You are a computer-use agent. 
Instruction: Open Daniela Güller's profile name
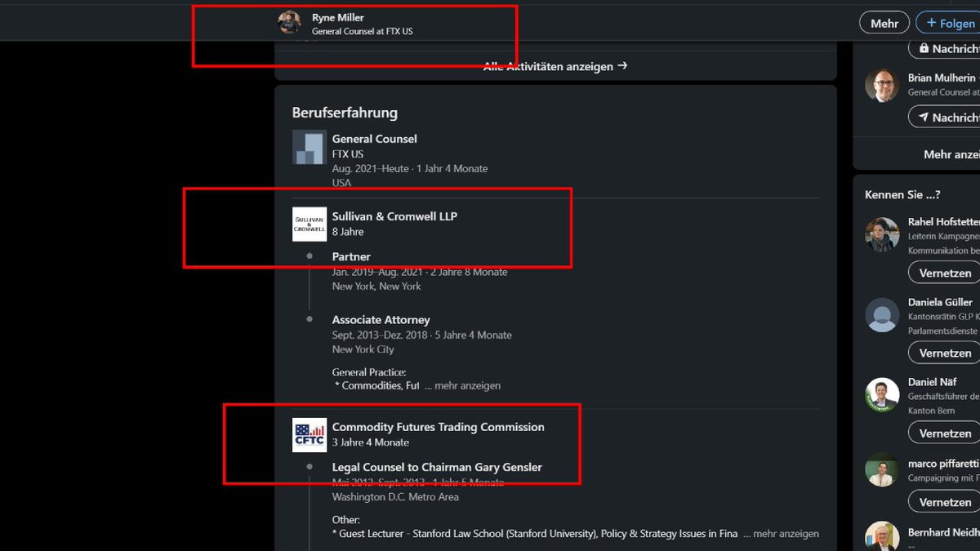pyautogui.click(x=940, y=302)
